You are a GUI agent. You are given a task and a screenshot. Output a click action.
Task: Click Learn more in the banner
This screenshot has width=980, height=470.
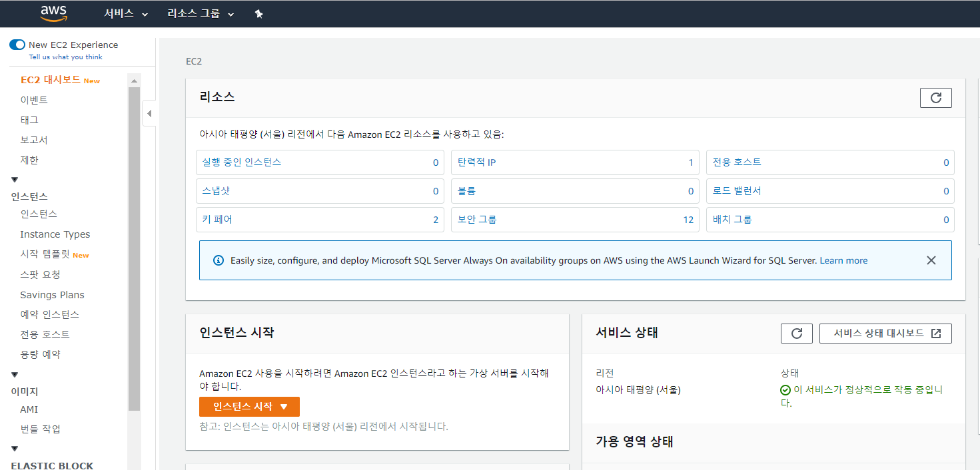843,260
